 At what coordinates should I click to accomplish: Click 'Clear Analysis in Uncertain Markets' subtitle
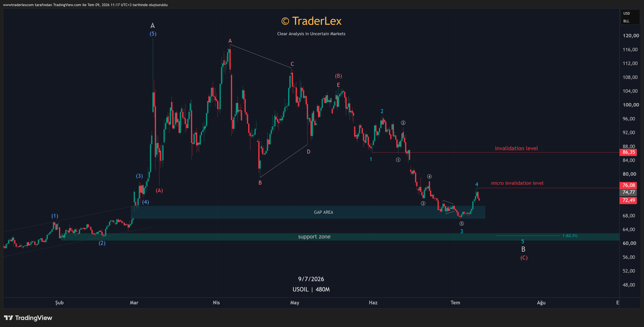point(311,34)
